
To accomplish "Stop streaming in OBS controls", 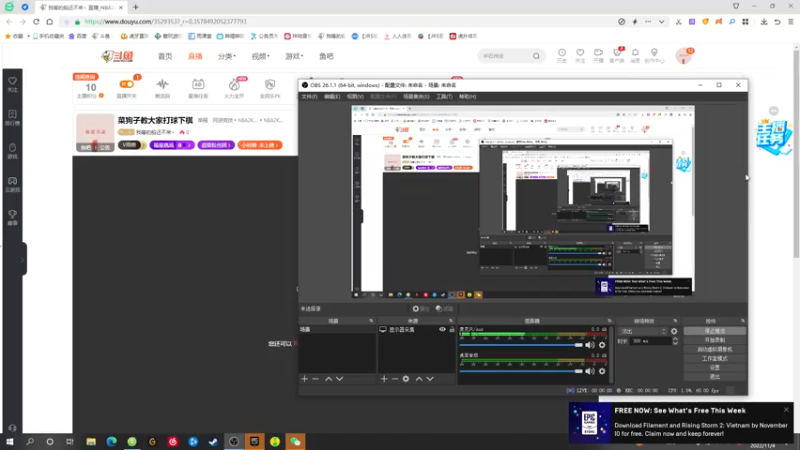I will pyautogui.click(x=714, y=331).
